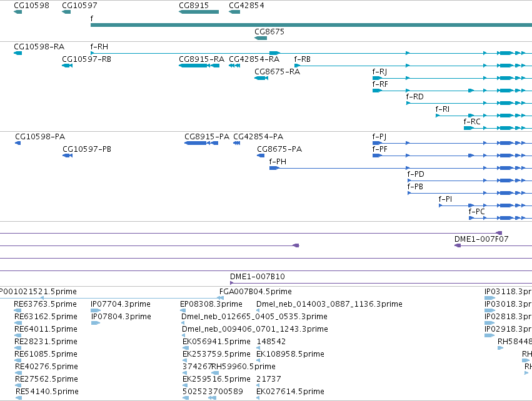Select the CG42854 gene label

click(247, 6)
